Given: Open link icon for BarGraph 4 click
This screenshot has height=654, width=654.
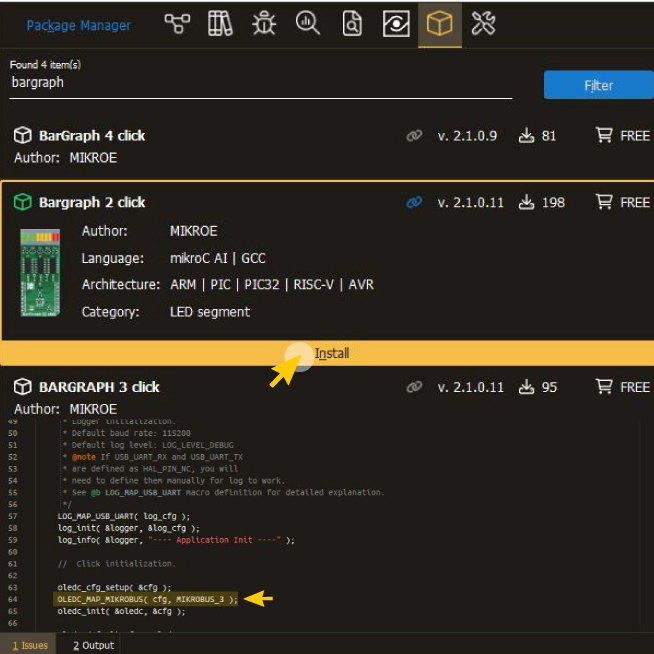Looking at the screenshot, I should (x=414, y=136).
